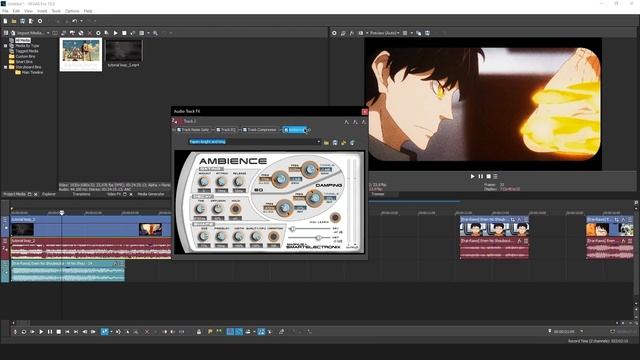The width and height of the screenshot is (640, 360).
Task: Create a new project from main toolbar
Action: point(5,21)
